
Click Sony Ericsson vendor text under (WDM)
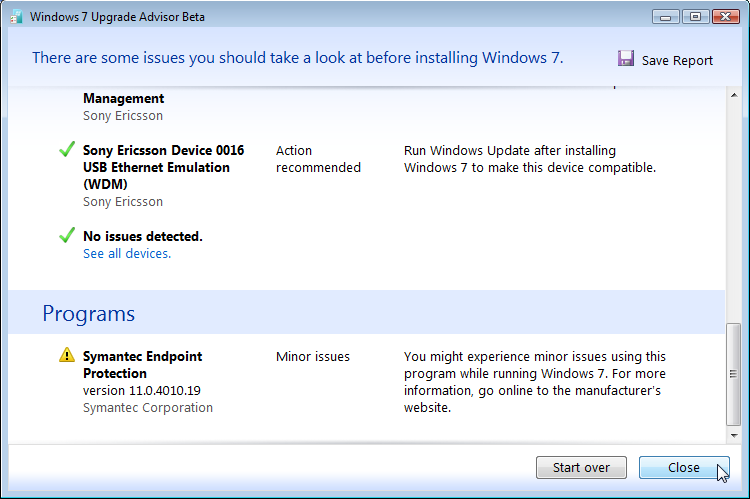[123, 202]
